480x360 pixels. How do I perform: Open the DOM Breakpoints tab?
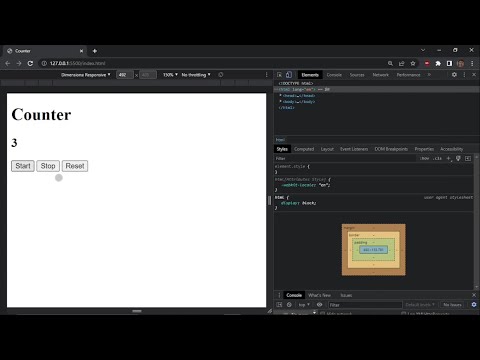point(391,149)
